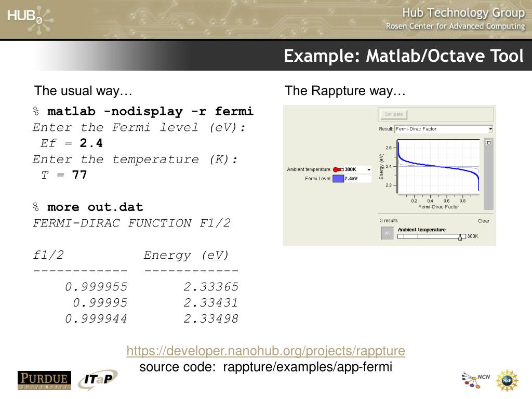Screen dimensions: 532x399
Task: Click the Purdue University logo
Action: (44, 381)
